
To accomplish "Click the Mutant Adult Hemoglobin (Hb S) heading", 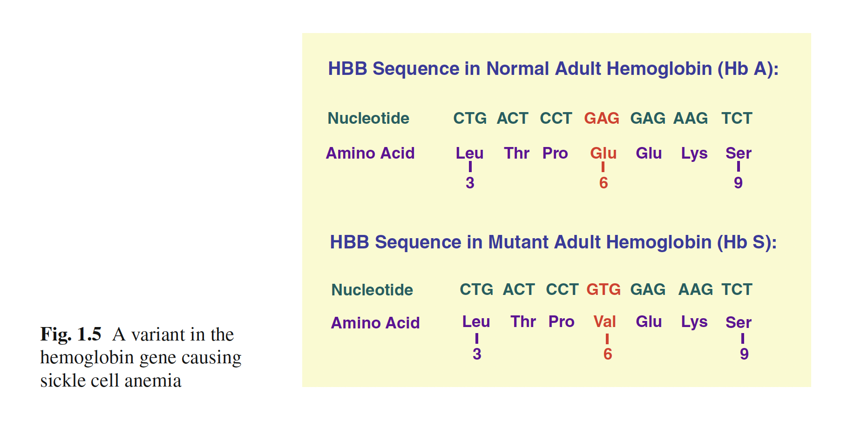I will point(553,242).
